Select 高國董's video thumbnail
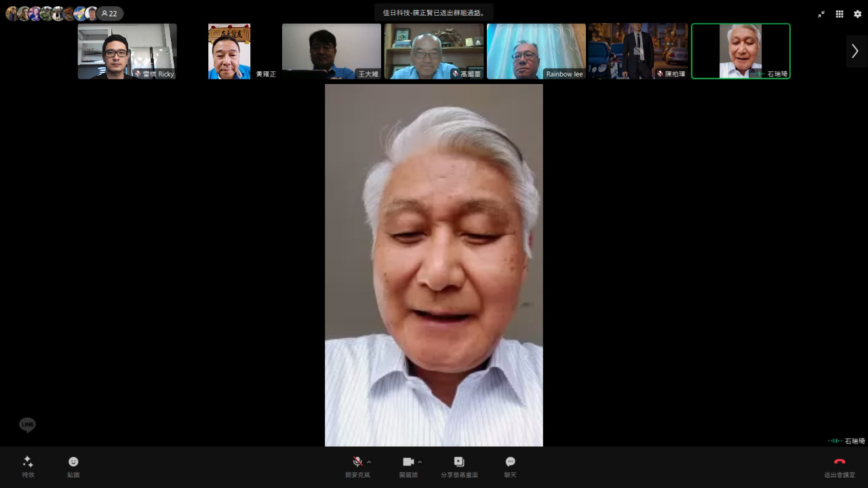868x488 pixels. [434, 52]
